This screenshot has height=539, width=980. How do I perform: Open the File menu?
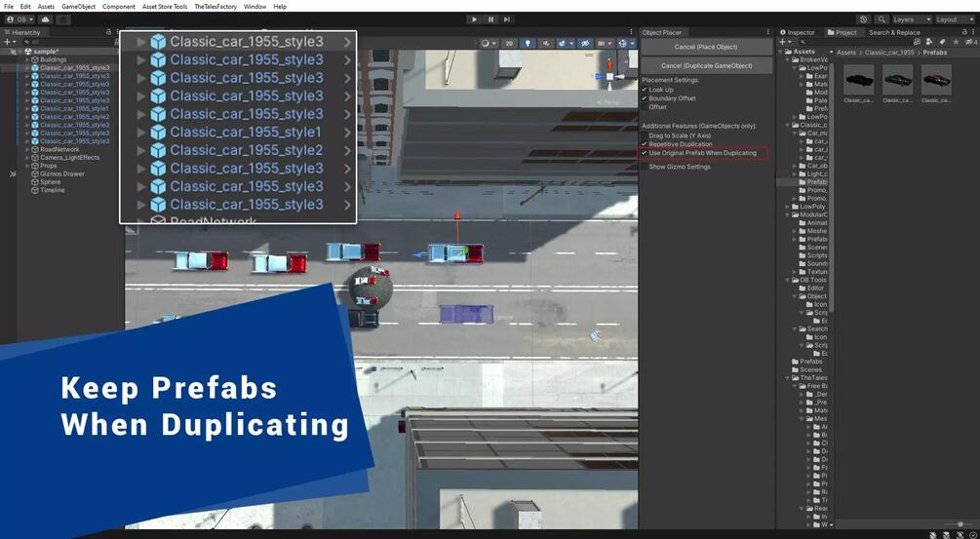pyautogui.click(x=9, y=6)
